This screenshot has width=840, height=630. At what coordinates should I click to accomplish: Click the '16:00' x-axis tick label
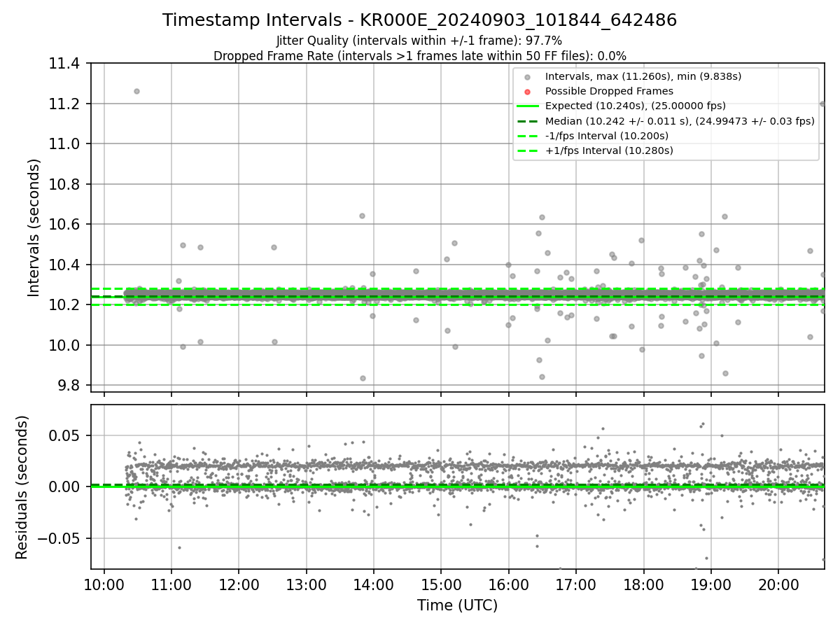508,584
